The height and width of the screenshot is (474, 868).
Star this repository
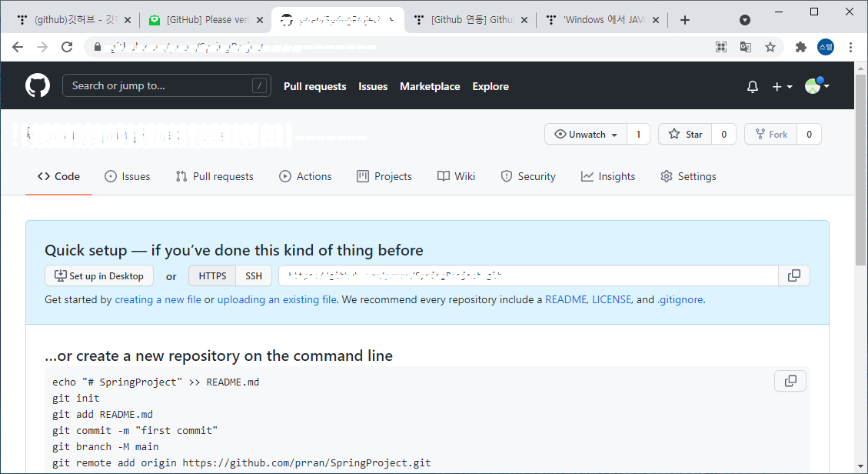[685, 134]
